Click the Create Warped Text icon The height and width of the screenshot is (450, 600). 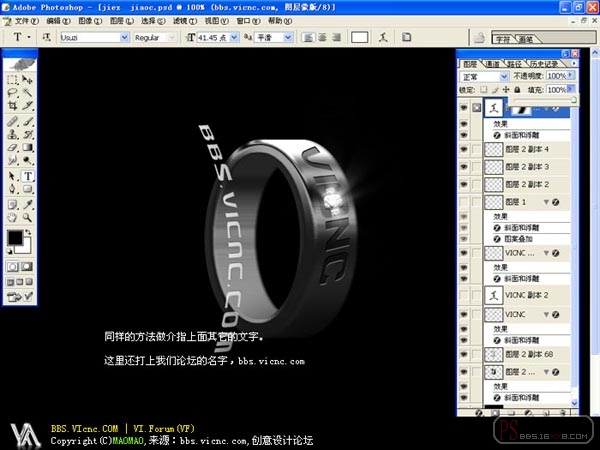[383, 37]
